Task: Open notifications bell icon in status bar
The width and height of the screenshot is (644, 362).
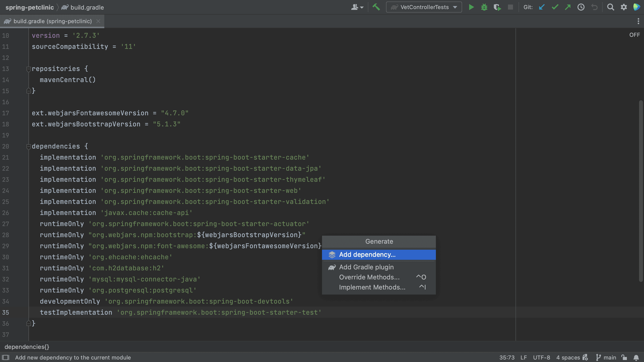Action: 636,357
